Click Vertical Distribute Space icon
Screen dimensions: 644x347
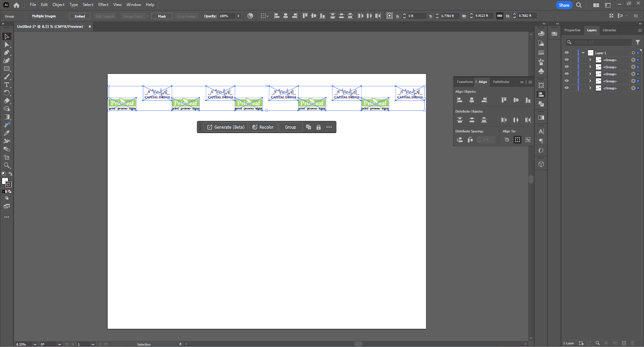point(460,140)
